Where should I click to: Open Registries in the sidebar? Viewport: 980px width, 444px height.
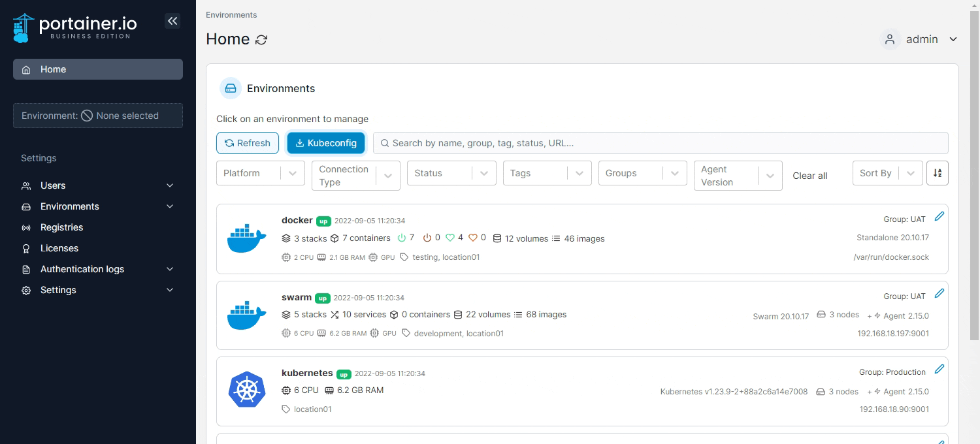61,227
